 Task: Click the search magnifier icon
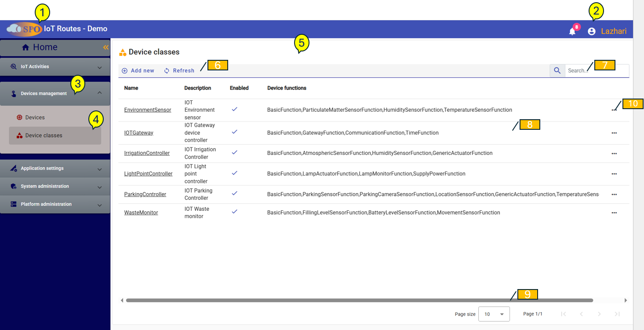(x=557, y=70)
